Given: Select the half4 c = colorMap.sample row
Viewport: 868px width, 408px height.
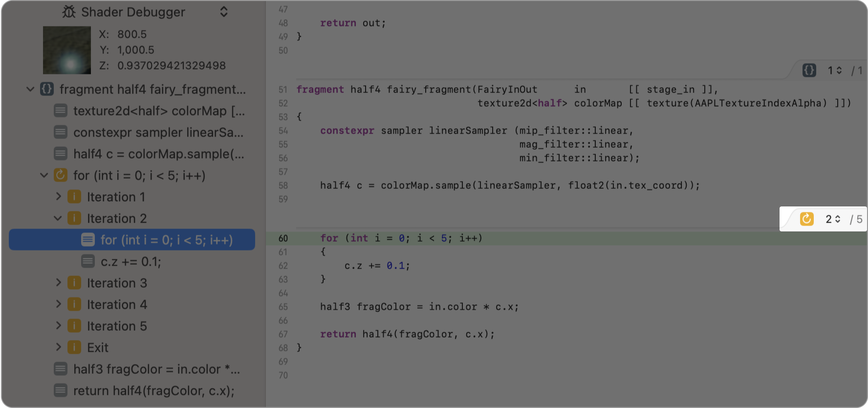Looking at the screenshot, I should coord(159,154).
